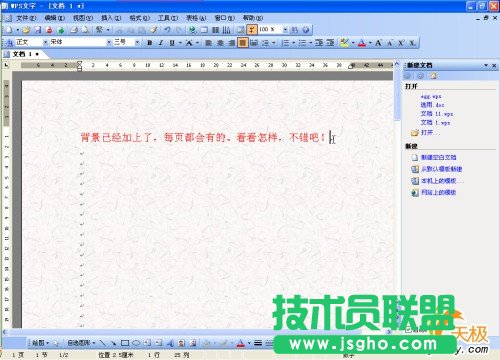Open a file with the folder icon
Screen dimensions: 500x360
[x=26, y=30]
